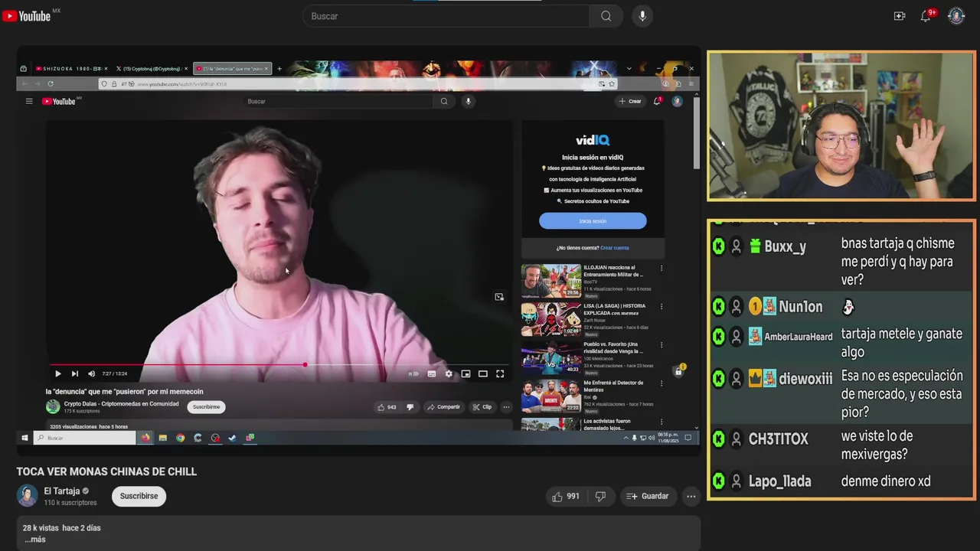Screen dimensions: 980x551
Task: Switch to the SHIZUOKA 1980 browser tab
Action: coord(70,69)
